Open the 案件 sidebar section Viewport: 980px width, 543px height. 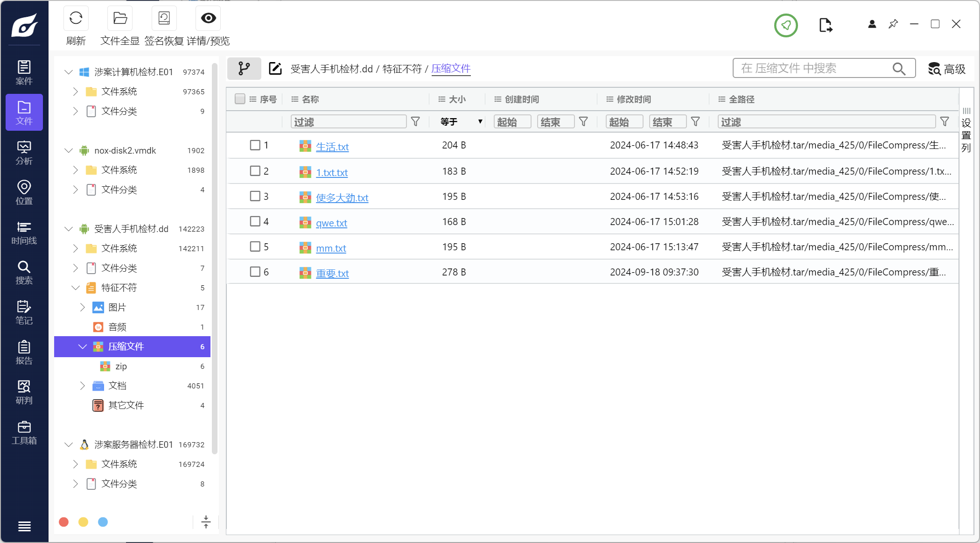[x=24, y=72]
